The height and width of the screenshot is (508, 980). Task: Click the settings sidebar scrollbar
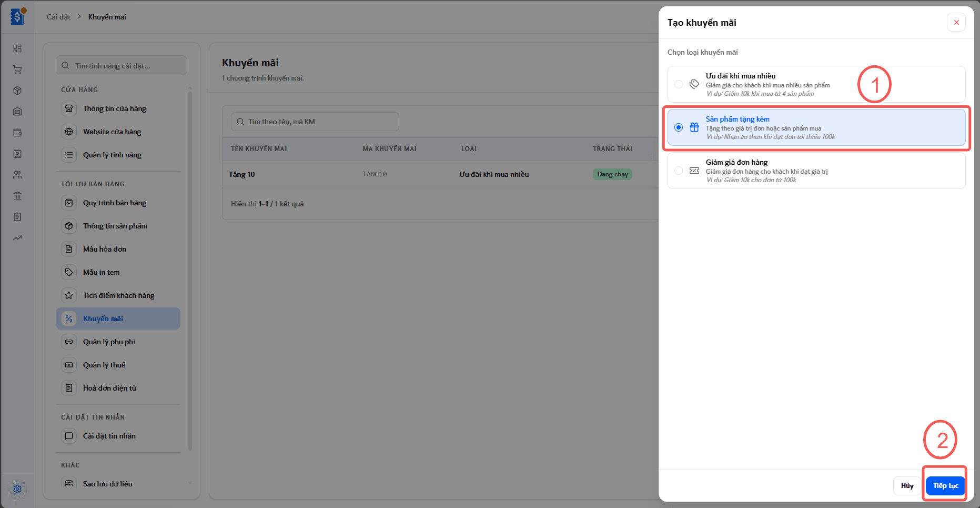pyautogui.click(x=190, y=271)
